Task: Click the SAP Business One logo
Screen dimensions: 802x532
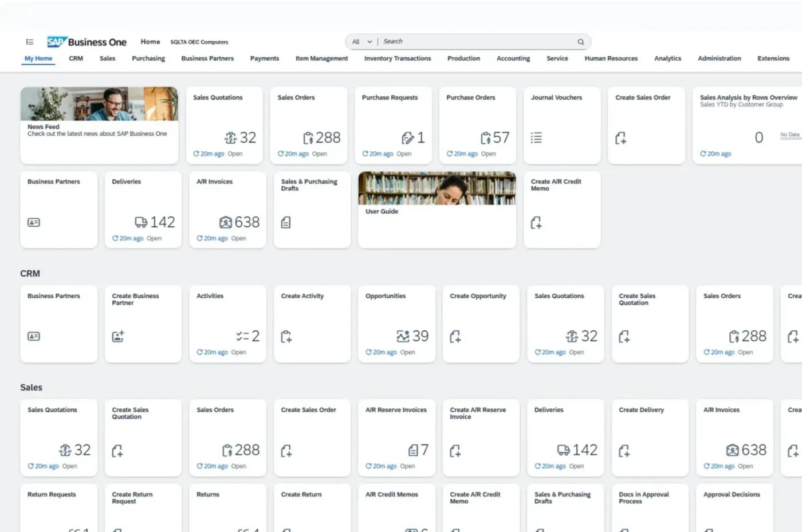Action: (x=87, y=42)
